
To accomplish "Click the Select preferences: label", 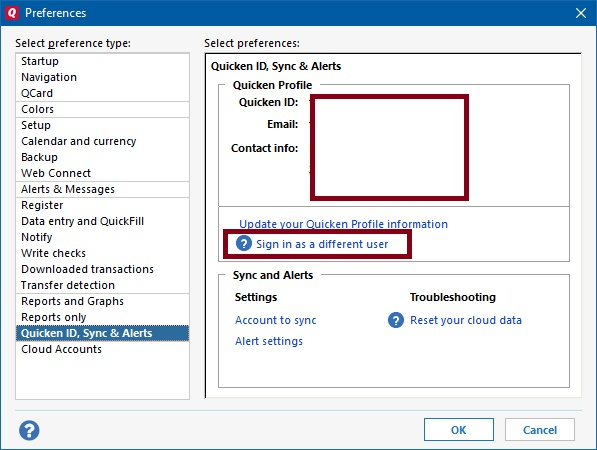I will [252, 43].
